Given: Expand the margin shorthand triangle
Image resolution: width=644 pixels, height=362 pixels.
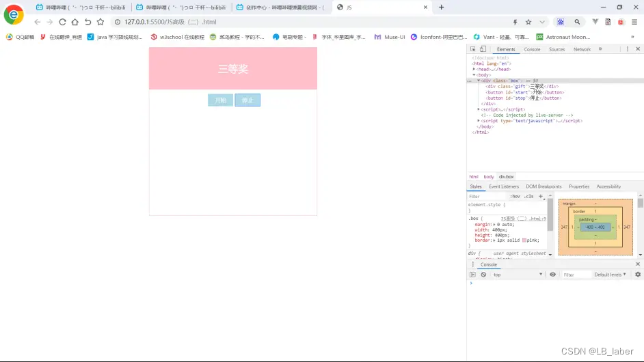Looking at the screenshot, I should pos(494,225).
